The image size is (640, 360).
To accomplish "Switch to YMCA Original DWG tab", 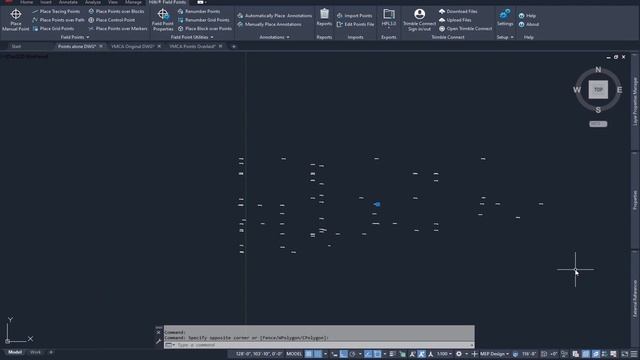I will pos(132,47).
